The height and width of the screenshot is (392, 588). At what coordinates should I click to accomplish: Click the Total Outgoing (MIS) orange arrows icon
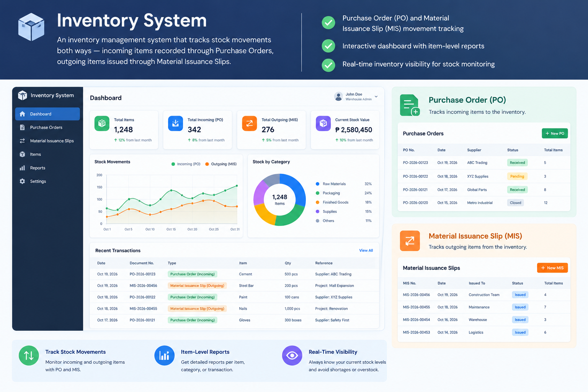coord(250,123)
